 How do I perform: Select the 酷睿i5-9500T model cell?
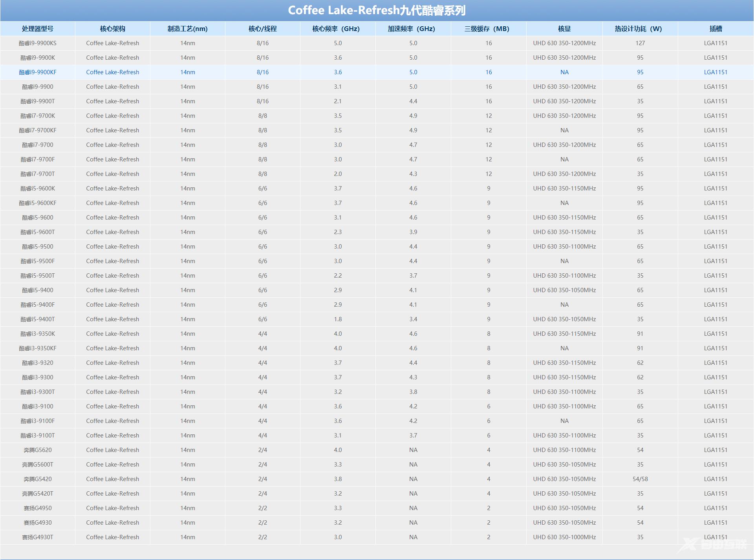[x=38, y=276]
